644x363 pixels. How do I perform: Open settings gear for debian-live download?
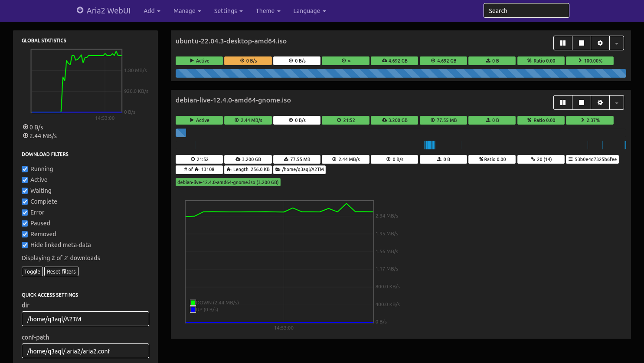(600, 102)
